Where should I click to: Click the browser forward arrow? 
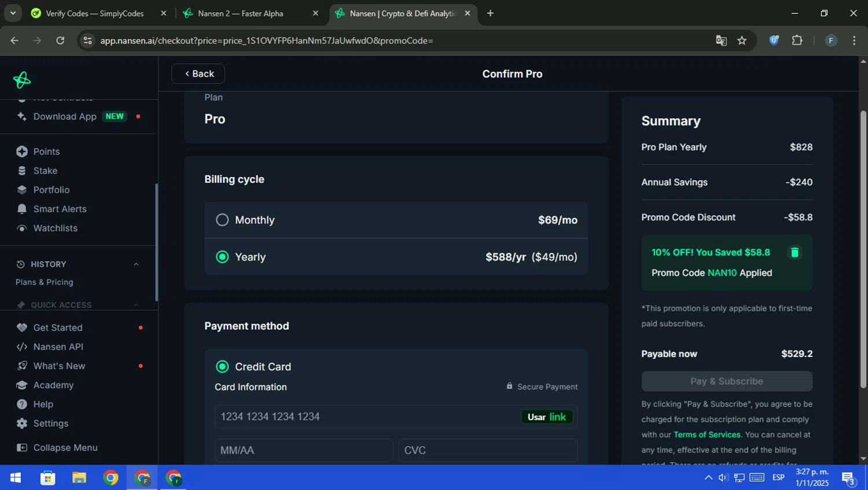point(38,40)
